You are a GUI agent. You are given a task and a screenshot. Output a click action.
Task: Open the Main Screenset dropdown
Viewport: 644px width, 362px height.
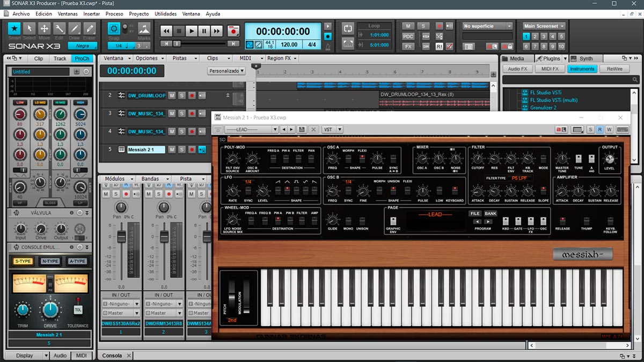544,26
